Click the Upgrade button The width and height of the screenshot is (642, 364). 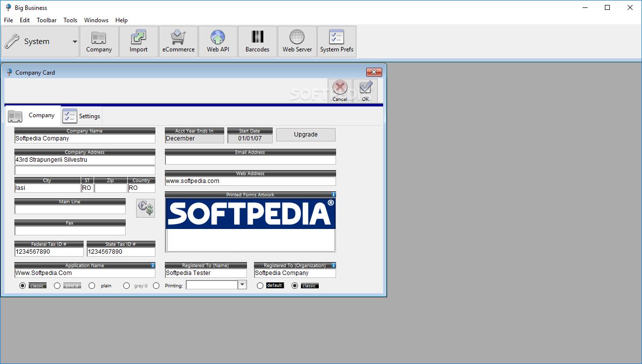[x=306, y=135]
